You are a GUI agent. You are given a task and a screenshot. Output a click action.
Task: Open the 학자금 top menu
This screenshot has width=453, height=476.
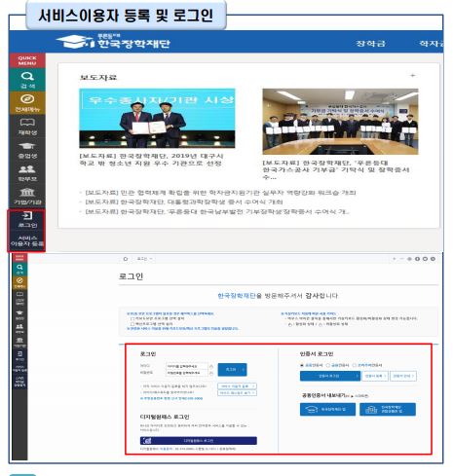pos(431,44)
